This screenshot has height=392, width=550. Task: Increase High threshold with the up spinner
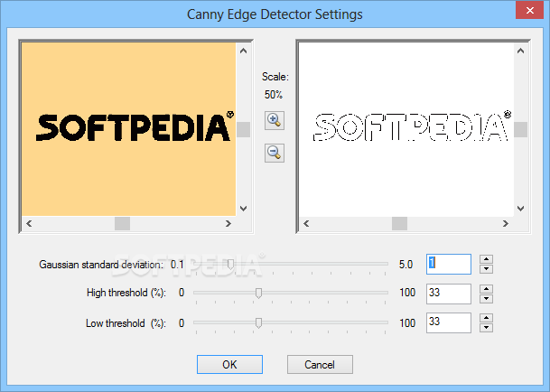click(486, 289)
